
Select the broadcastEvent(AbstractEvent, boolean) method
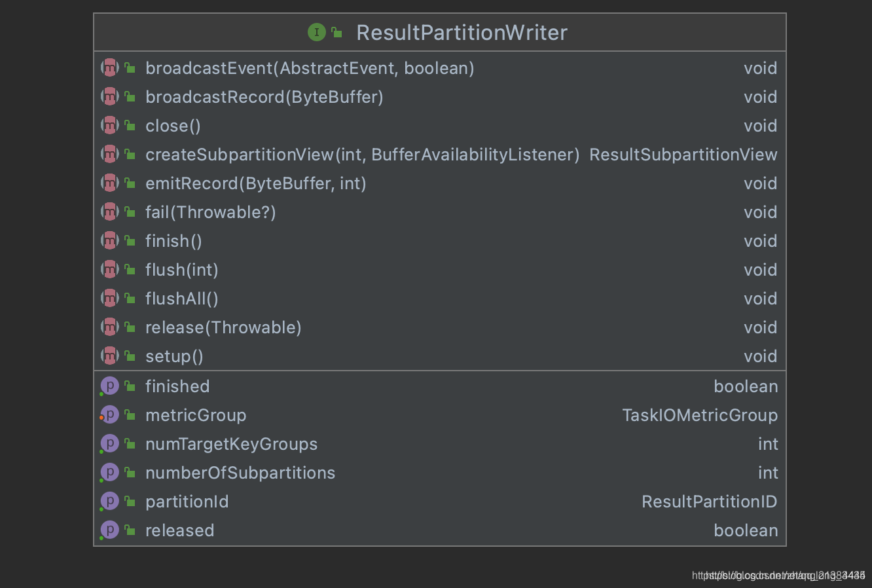pos(310,68)
